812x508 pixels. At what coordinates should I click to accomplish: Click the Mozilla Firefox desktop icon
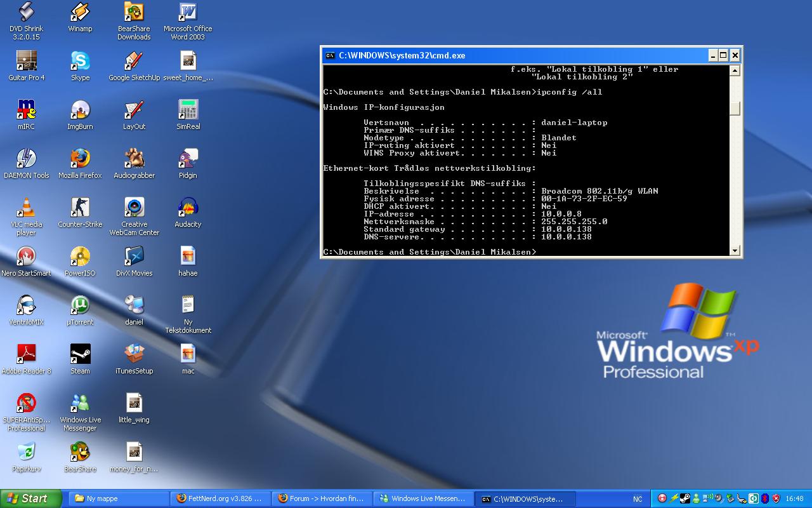pos(80,164)
